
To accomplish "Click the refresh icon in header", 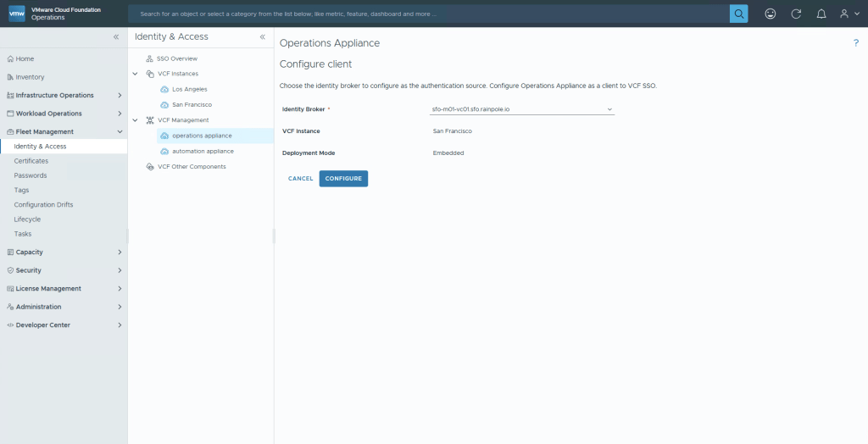I will coord(796,14).
